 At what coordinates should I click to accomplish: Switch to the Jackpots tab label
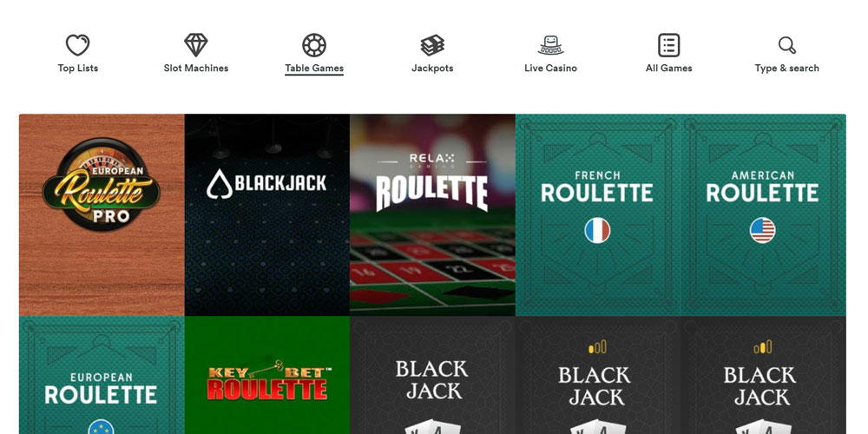pyautogui.click(x=432, y=68)
